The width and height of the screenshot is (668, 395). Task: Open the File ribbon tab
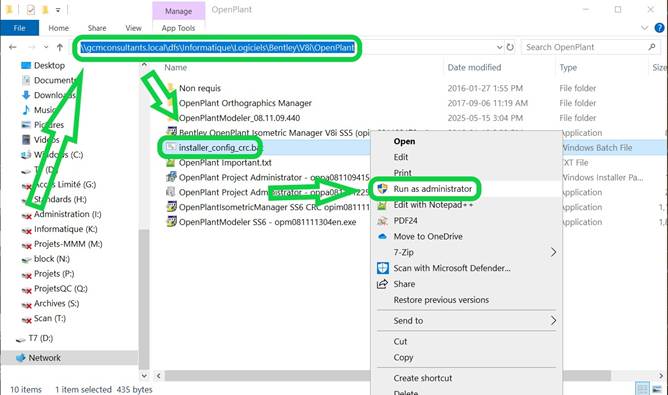20,28
